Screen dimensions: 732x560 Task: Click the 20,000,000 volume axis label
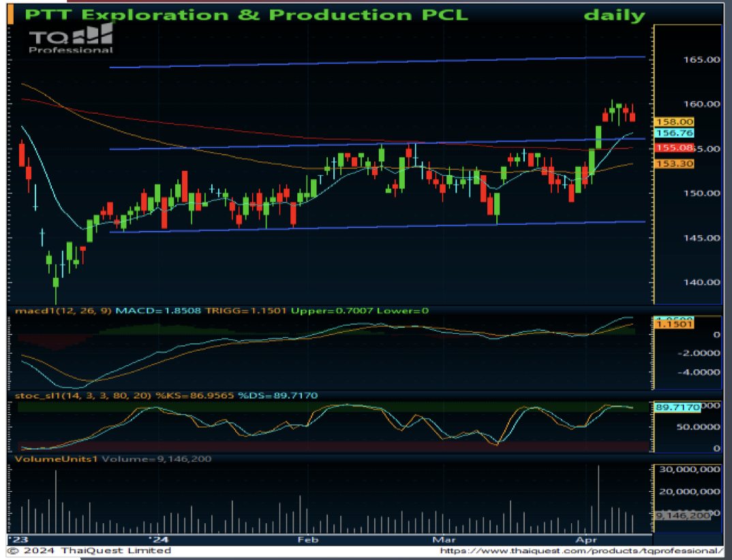[x=690, y=491]
